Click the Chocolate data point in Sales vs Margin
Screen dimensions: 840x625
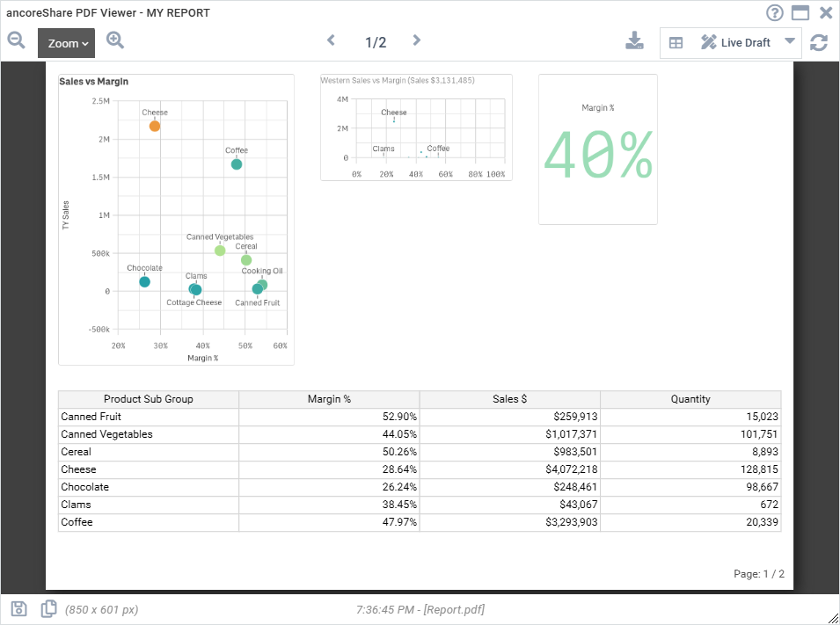point(144,281)
